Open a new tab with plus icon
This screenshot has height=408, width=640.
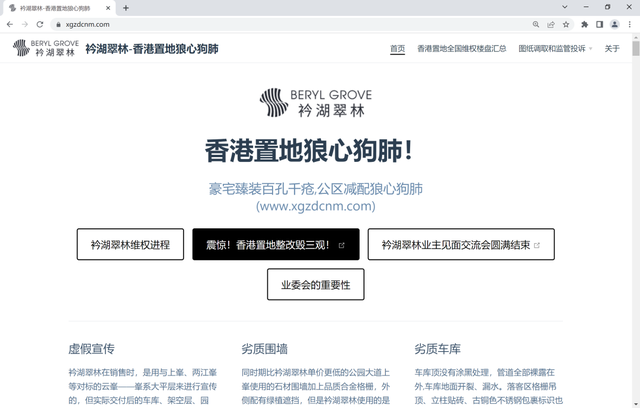pos(126,8)
